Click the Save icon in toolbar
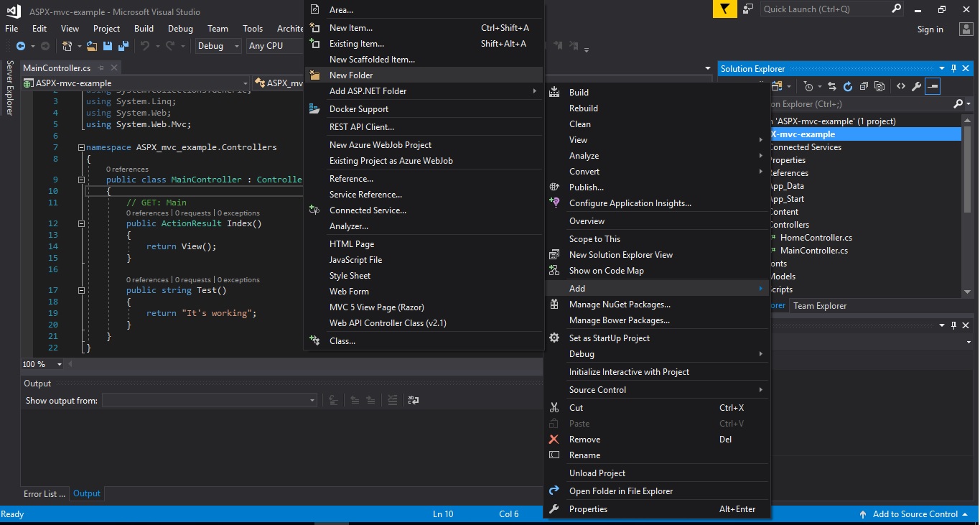980x525 pixels. click(108, 46)
